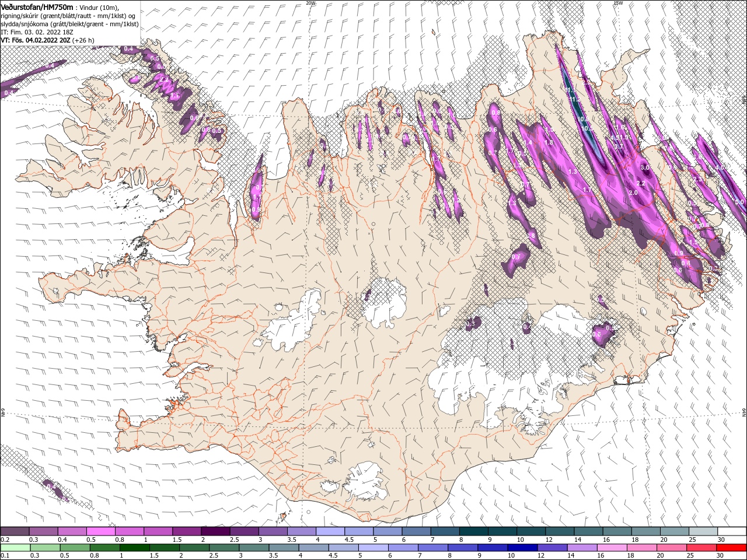Click the '15W' longitude label at the top edge
Image resolution: width=747 pixels, height=560 pixels.
[618, 2]
